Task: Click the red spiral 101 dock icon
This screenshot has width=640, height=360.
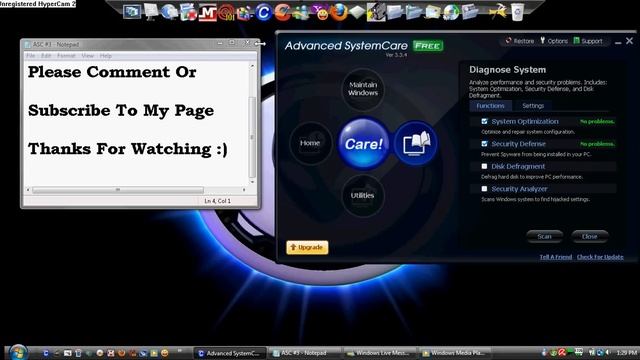Action: click(226, 13)
